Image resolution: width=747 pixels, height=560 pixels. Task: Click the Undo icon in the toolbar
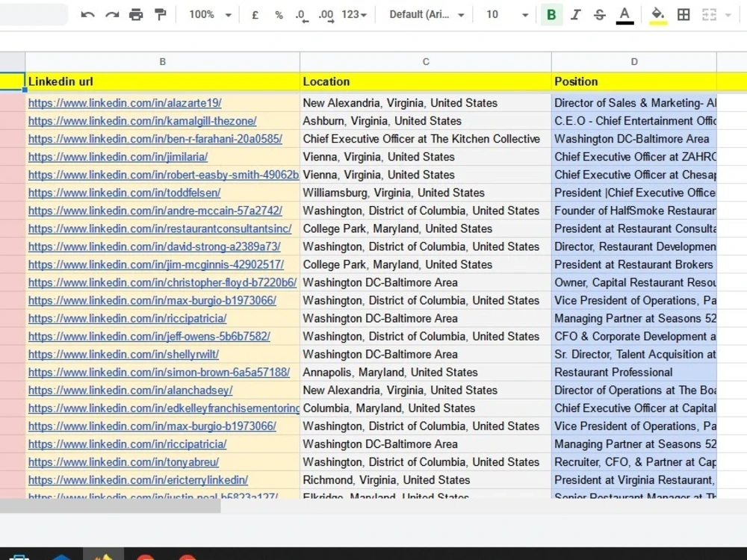click(x=87, y=15)
